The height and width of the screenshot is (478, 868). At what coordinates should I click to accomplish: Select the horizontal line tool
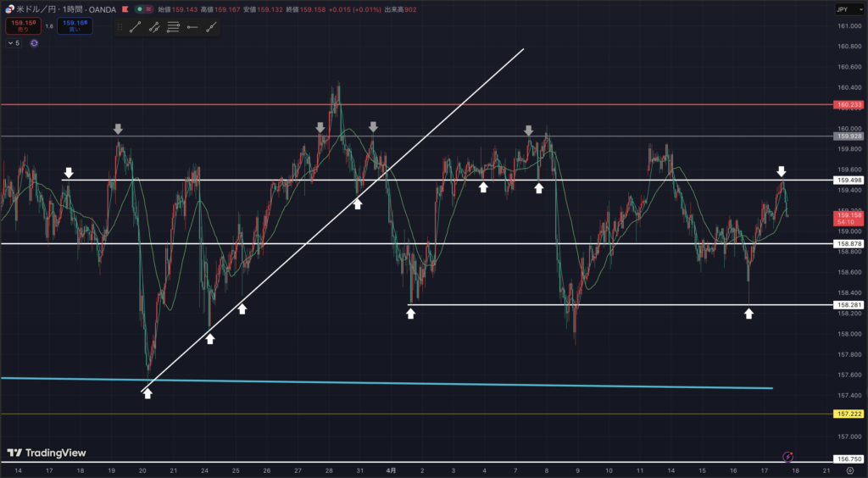click(192, 27)
